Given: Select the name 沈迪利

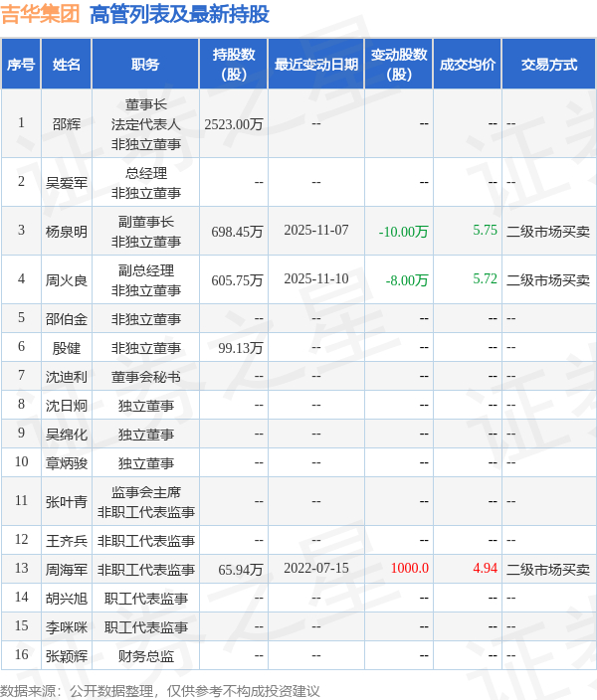Looking at the screenshot, I should click(x=67, y=377).
